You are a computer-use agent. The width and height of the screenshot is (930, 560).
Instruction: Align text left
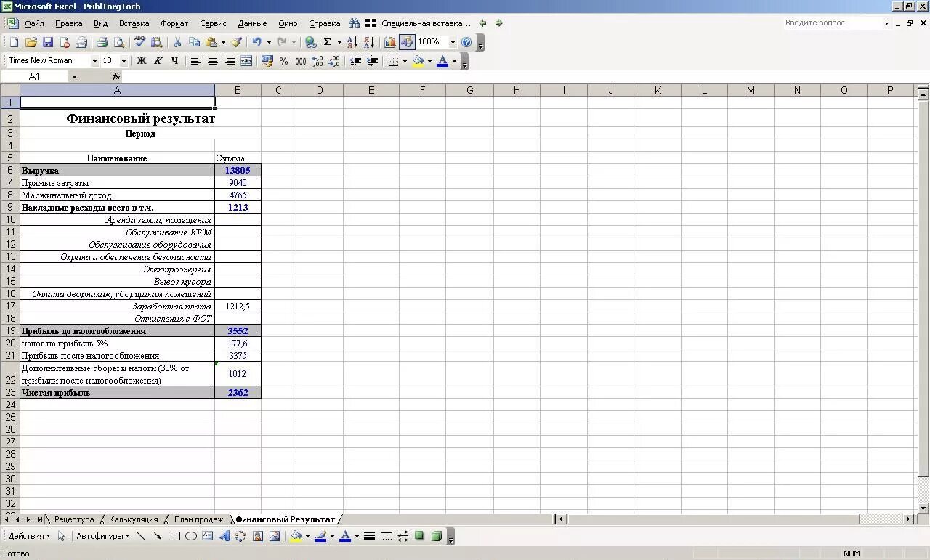click(x=196, y=61)
